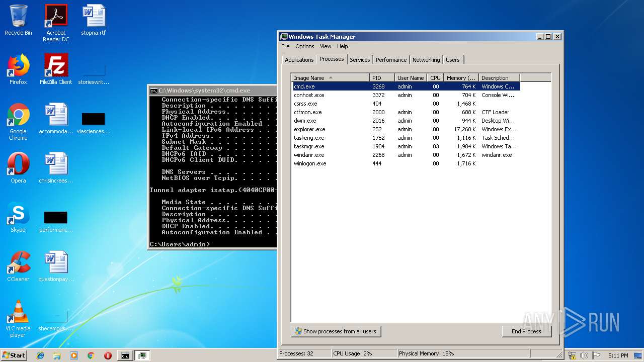Launch Google Chrome desktop shortcut
This screenshot has height=362, width=644.
click(18, 122)
